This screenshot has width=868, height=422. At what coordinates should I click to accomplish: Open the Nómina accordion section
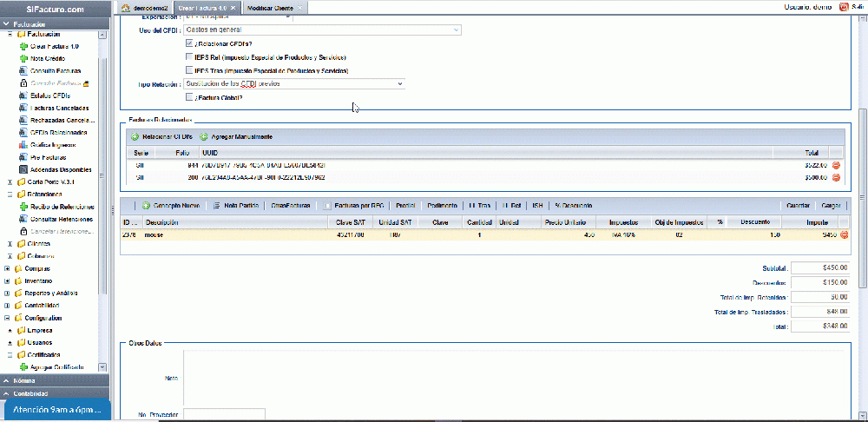52,381
